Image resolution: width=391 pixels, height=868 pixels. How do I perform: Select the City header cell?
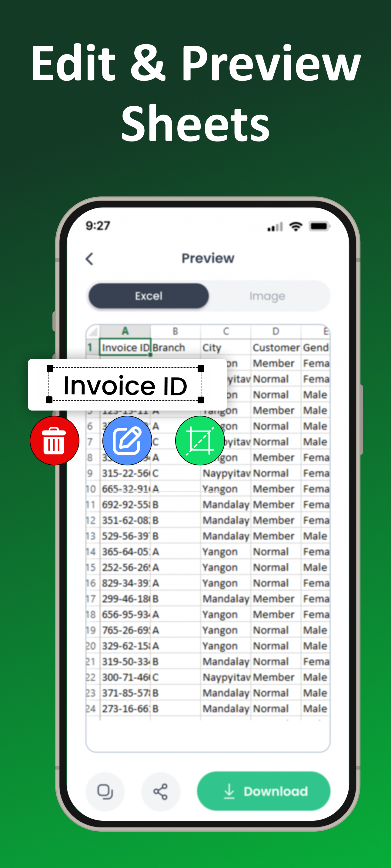[x=226, y=348]
